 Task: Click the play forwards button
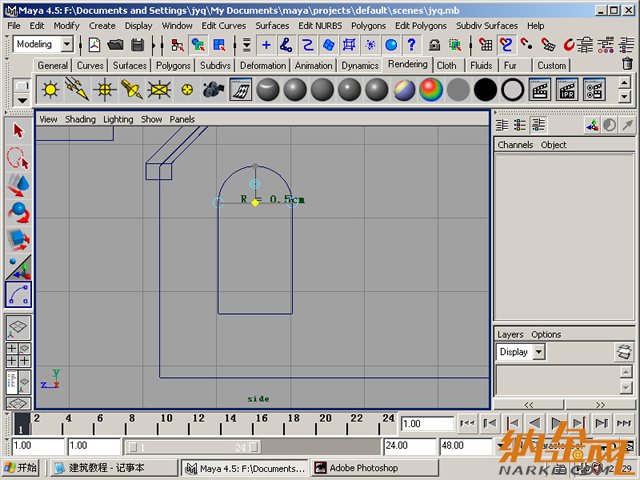pyautogui.click(x=556, y=423)
